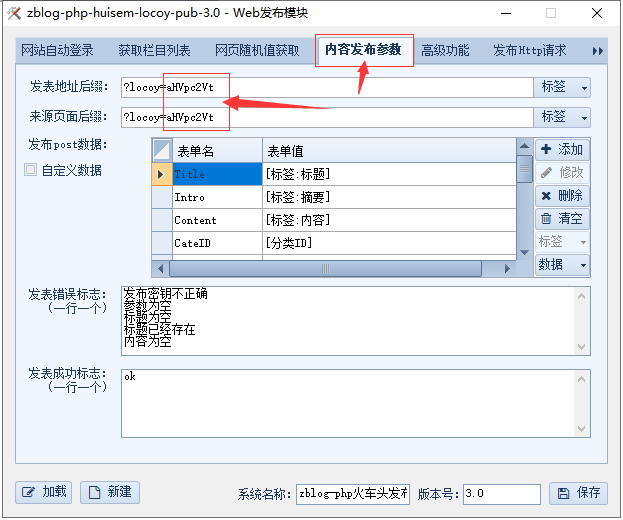Click the trash icon on 清空 button
The image size is (623, 520).
pyautogui.click(x=546, y=218)
